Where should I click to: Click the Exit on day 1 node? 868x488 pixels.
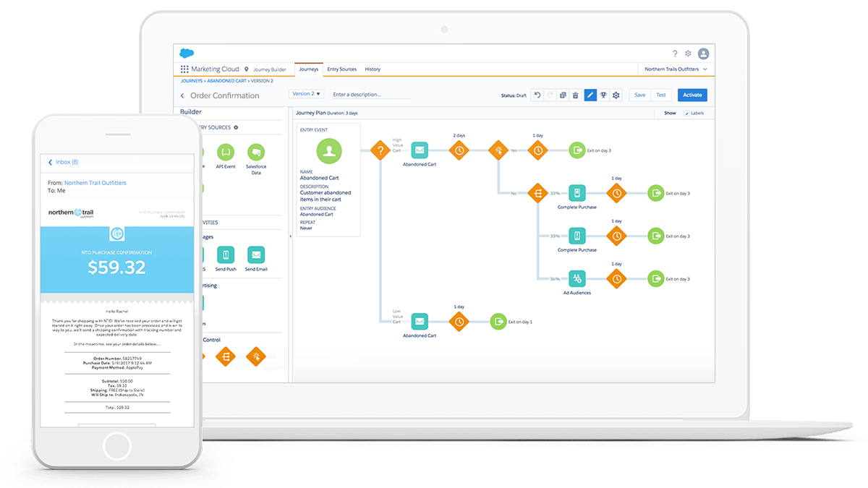(498, 321)
